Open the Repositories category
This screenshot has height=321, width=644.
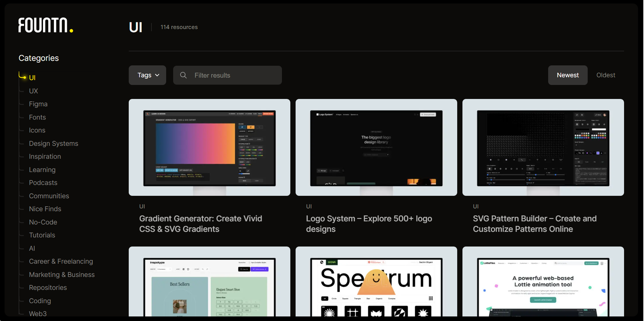coord(48,287)
